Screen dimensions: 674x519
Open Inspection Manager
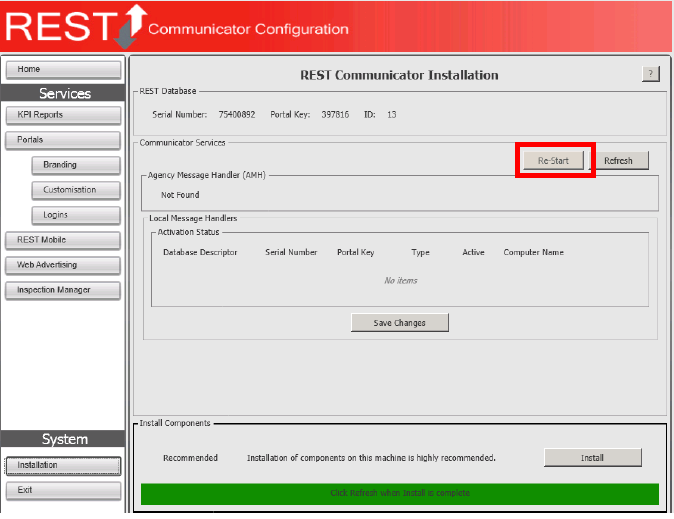[x=63, y=290]
